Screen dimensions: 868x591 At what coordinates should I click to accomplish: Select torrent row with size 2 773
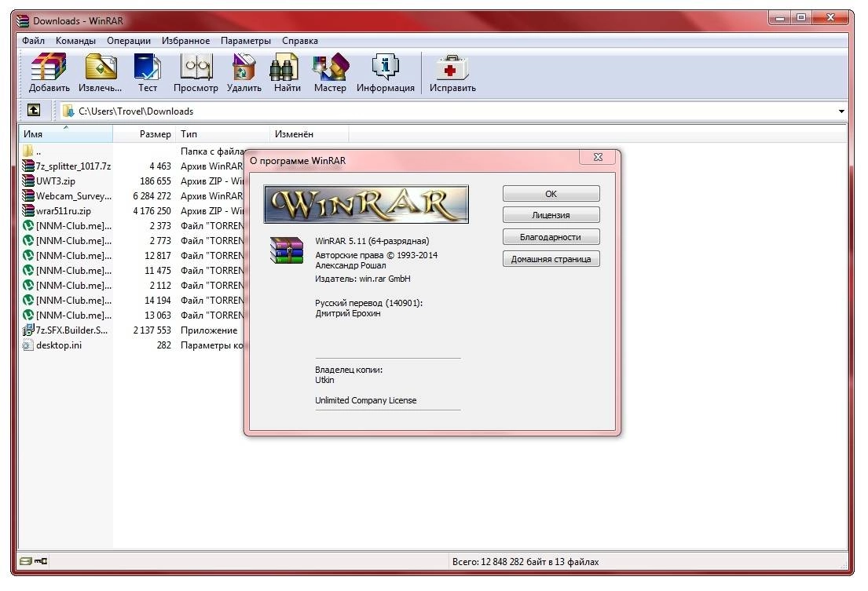point(133,240)
